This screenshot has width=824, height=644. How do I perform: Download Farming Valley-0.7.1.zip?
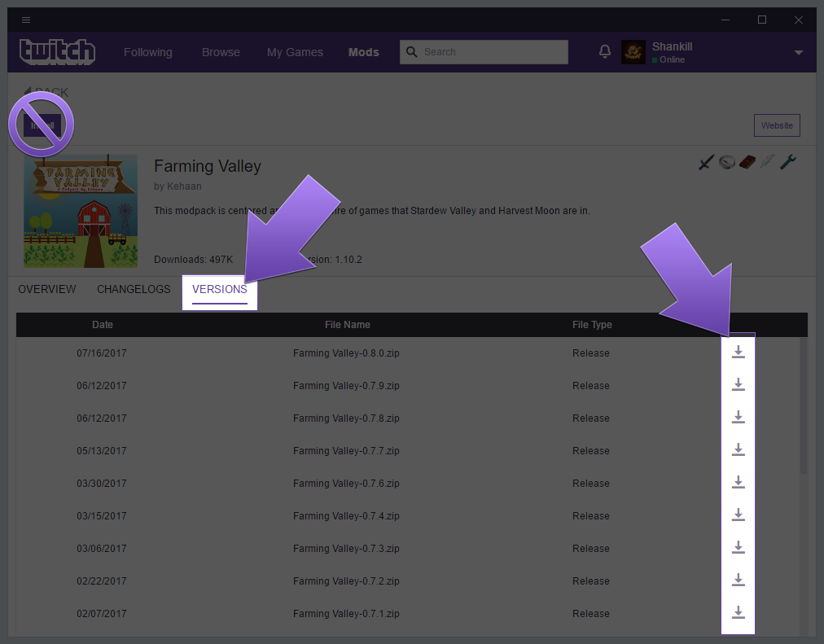click(739, 612)
